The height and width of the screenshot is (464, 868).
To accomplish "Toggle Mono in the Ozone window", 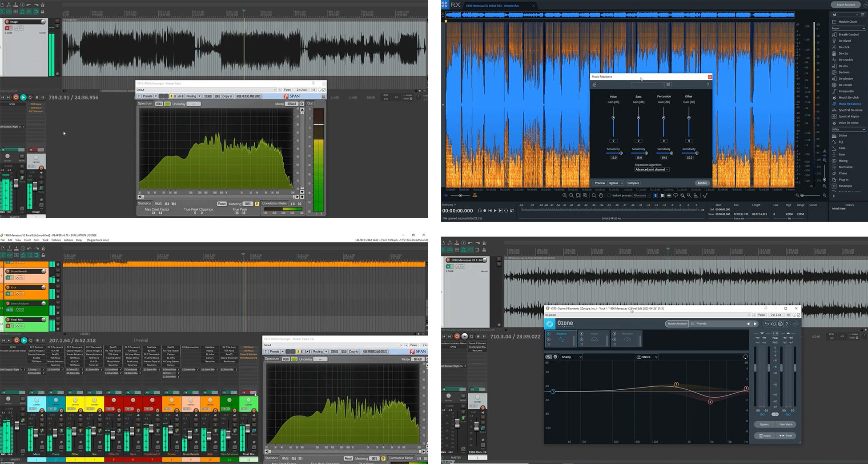I will tap(765, 436).
